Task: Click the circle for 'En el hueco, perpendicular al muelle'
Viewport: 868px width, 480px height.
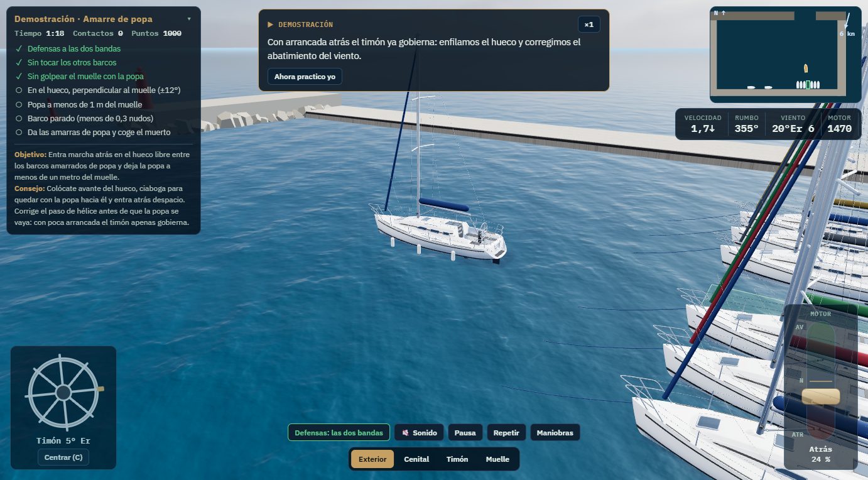Action: coord(19,90)
